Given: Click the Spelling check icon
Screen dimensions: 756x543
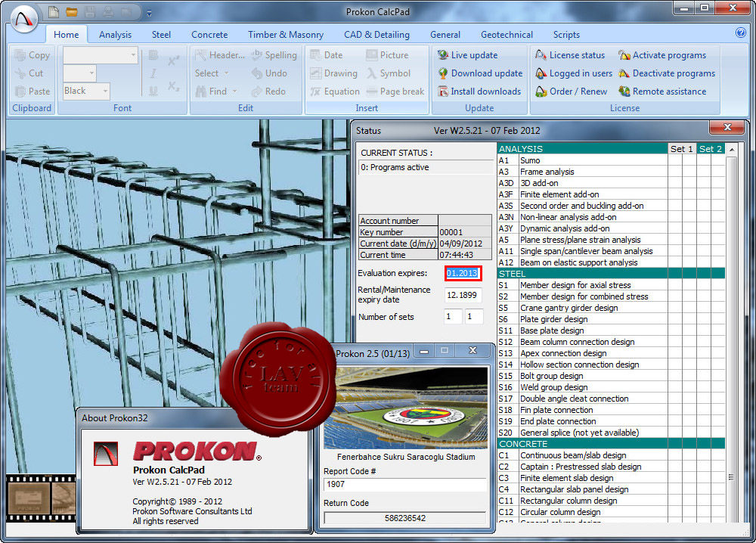Looking at the screenshot, I should click(x=257, y=55).
